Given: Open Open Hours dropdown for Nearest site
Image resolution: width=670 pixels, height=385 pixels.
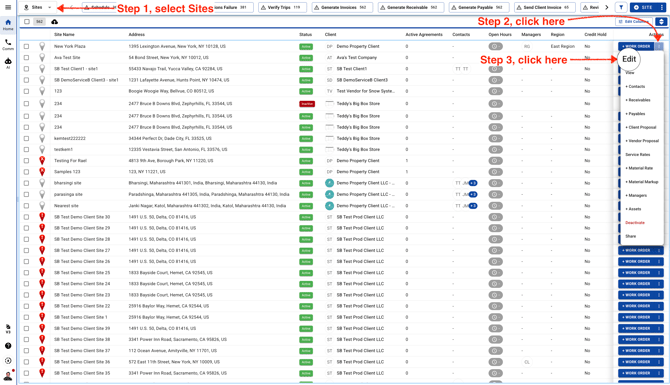Looking at the screenshot, I should (495, 206).
